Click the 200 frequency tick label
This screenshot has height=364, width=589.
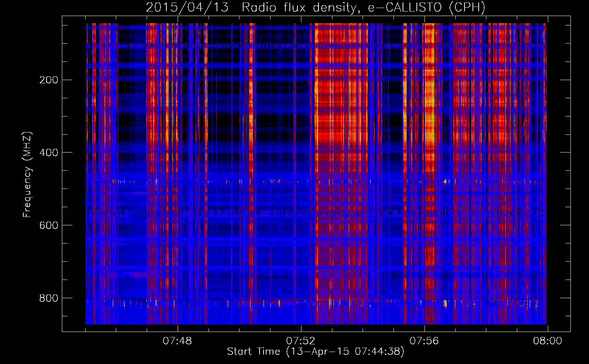[x=49, y=80]
